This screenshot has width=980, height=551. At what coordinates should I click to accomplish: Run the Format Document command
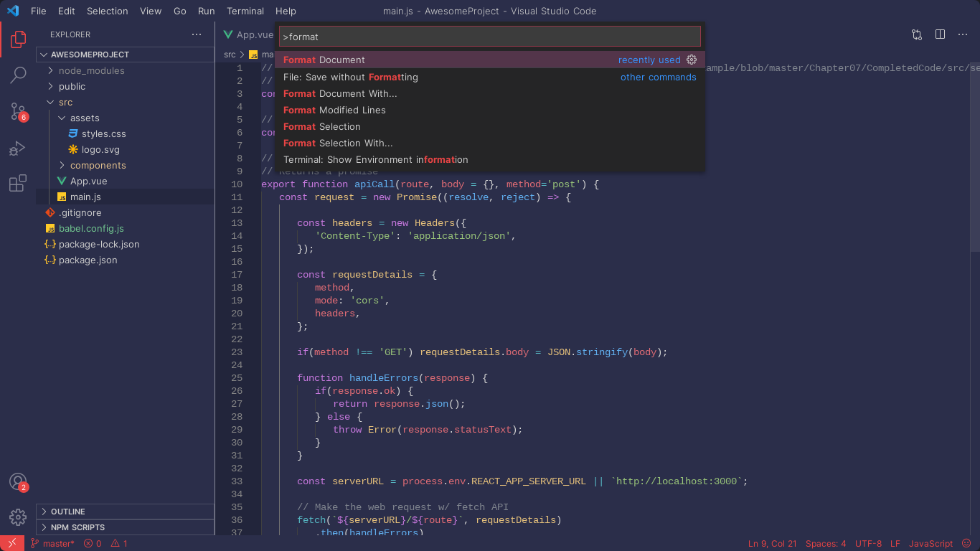(490, 60)
